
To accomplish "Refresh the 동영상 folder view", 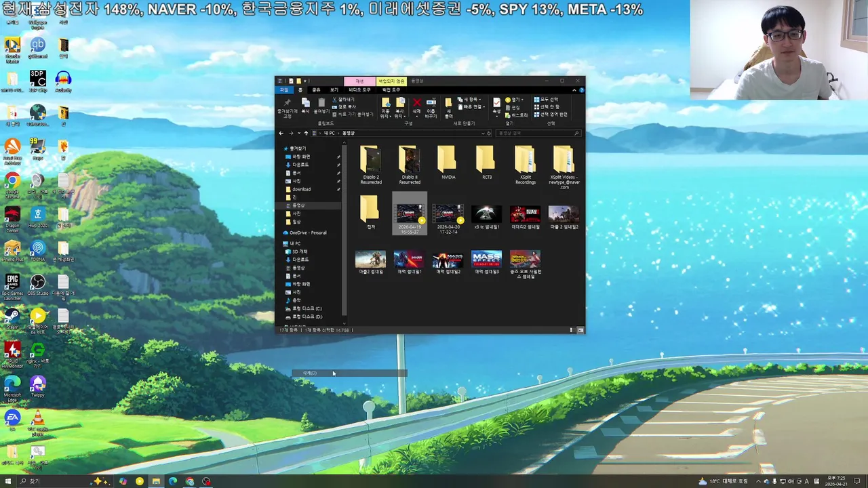I will coord(489,133).
